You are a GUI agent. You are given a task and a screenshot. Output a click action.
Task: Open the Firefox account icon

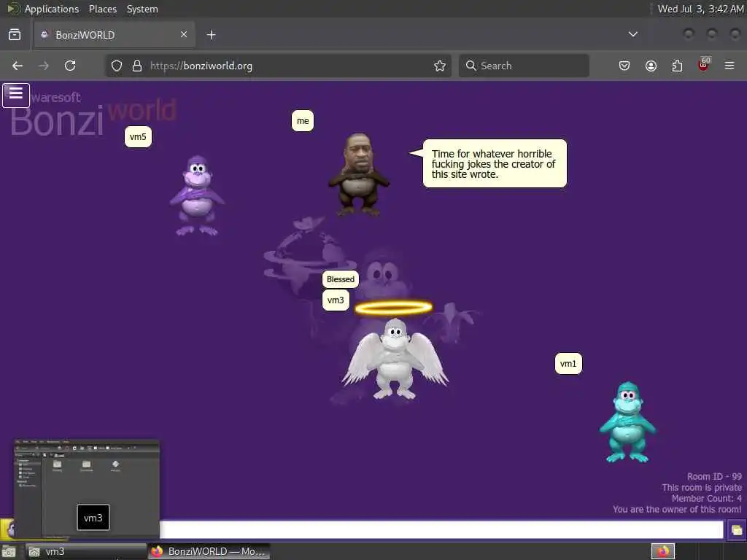coord(651,66)
